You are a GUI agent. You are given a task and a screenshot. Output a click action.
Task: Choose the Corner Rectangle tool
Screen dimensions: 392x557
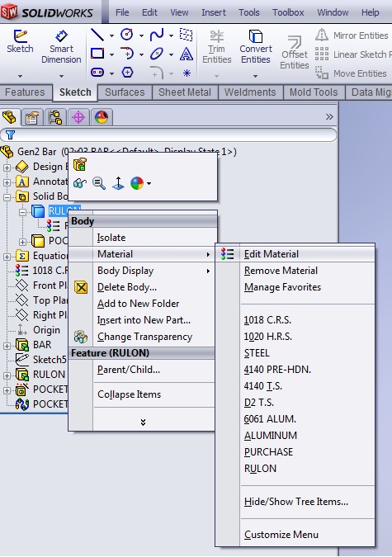97,54
